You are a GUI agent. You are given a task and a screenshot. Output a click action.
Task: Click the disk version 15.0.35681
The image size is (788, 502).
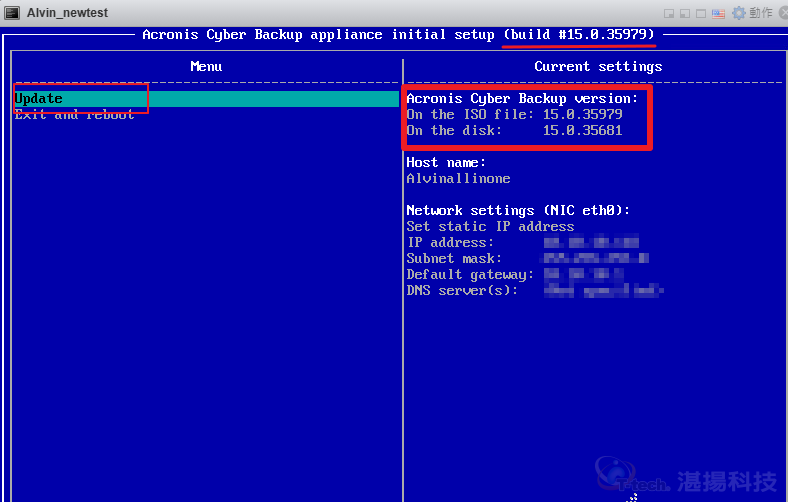(582, 131)
